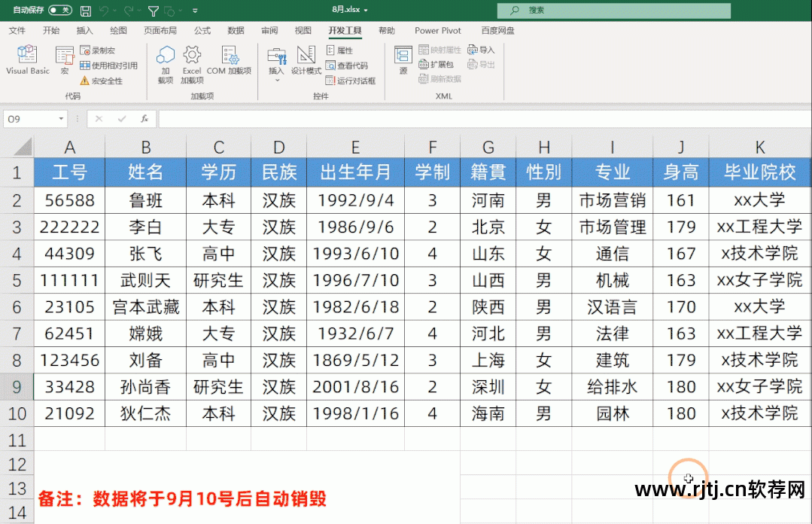812x524 pixels.
Task: Open the Name Box dropdown arrow
Action: point(60,118)
